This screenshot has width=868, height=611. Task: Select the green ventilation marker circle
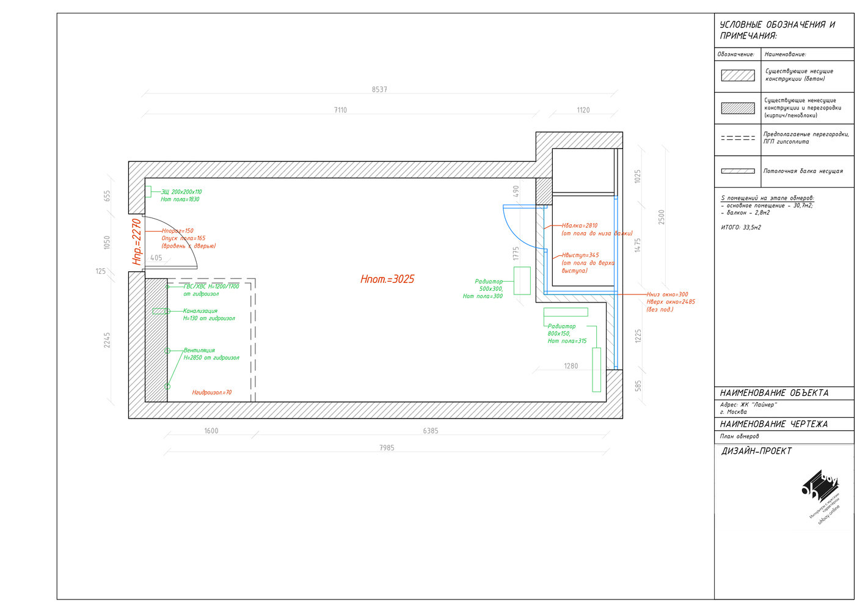point(167,351)
